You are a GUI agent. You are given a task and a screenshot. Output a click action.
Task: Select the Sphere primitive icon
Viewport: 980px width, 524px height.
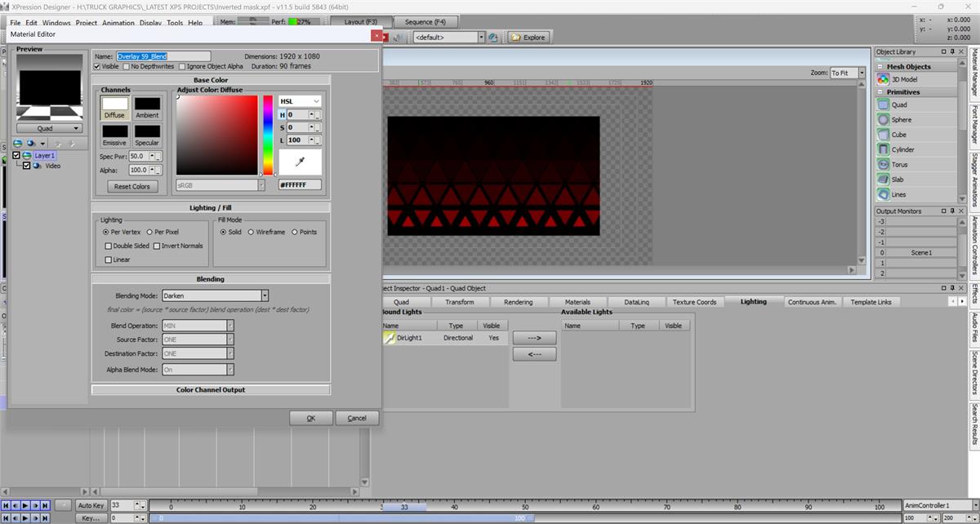pyautogui.click(x=883, y=120)
